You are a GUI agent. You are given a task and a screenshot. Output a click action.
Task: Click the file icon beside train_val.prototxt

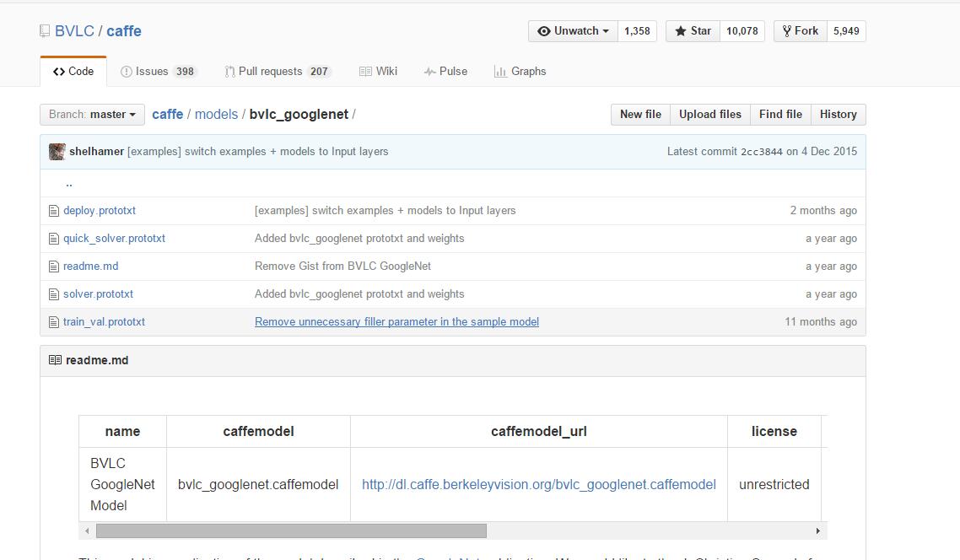(54, 322)
